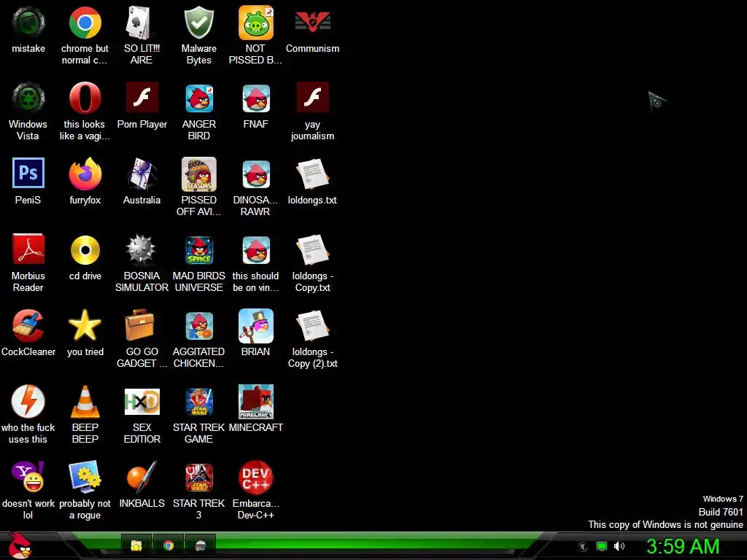Select the 'this should be on vin...' icon
The width and height of the screenshot is (747, 560).
[x=256, y=250]
